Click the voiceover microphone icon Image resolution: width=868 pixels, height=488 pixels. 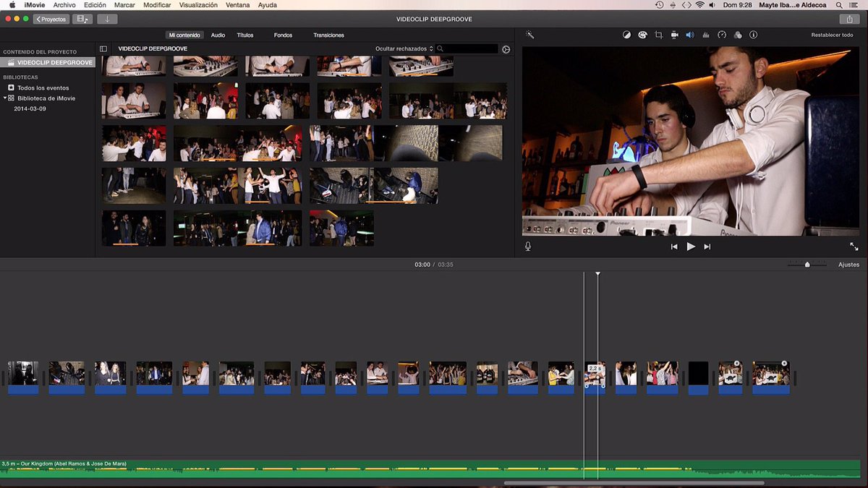(x=528, y=247)
